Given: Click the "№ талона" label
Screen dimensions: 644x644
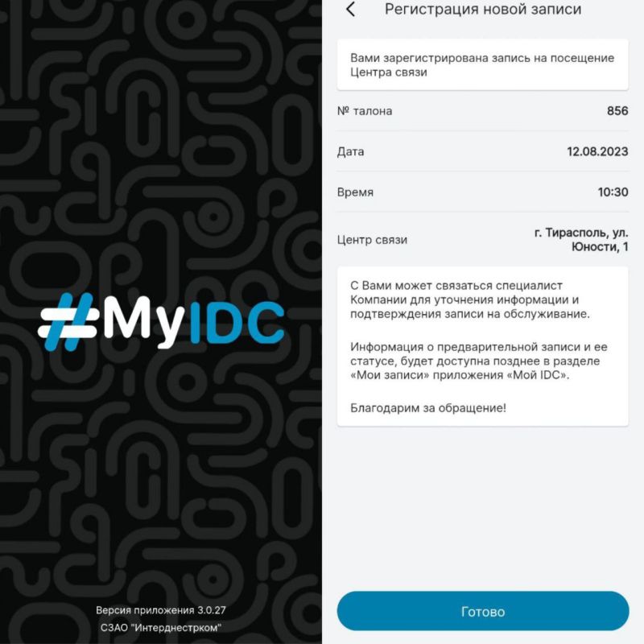Looking at the screenshot, I should coord(365,111).
